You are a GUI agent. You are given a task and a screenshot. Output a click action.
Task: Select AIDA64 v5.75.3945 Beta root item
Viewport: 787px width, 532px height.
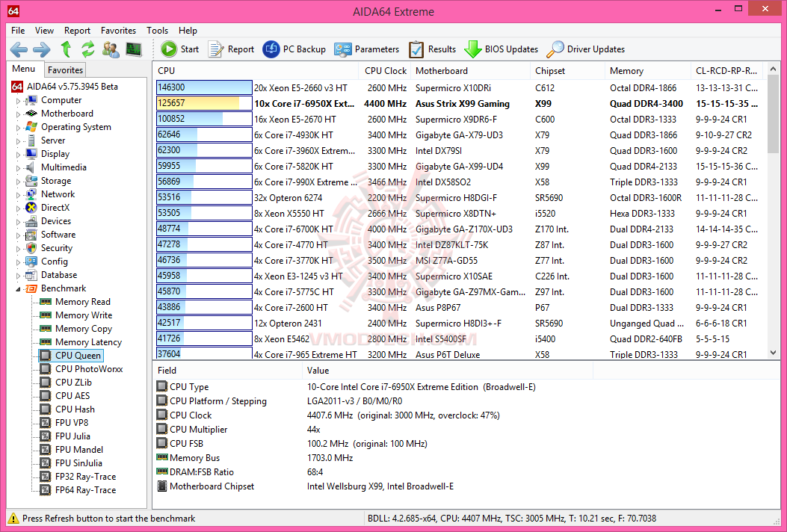coord(64,87)
